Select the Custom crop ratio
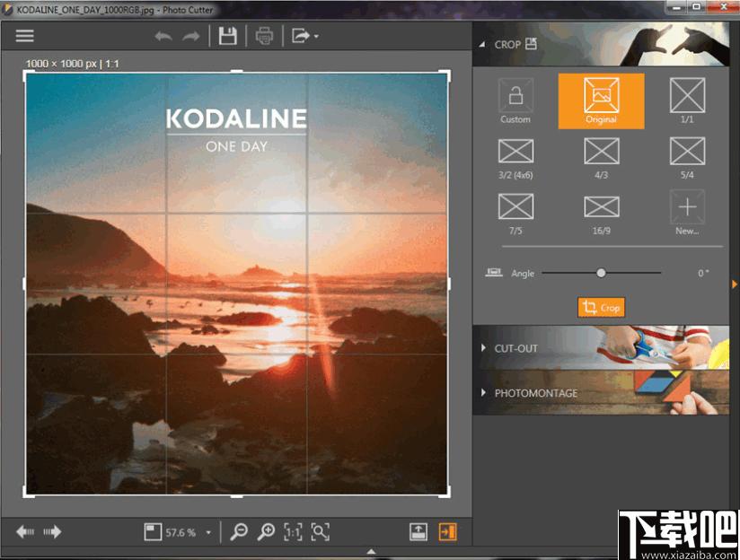This screenshot has height=560, width=740. [515, 101]
